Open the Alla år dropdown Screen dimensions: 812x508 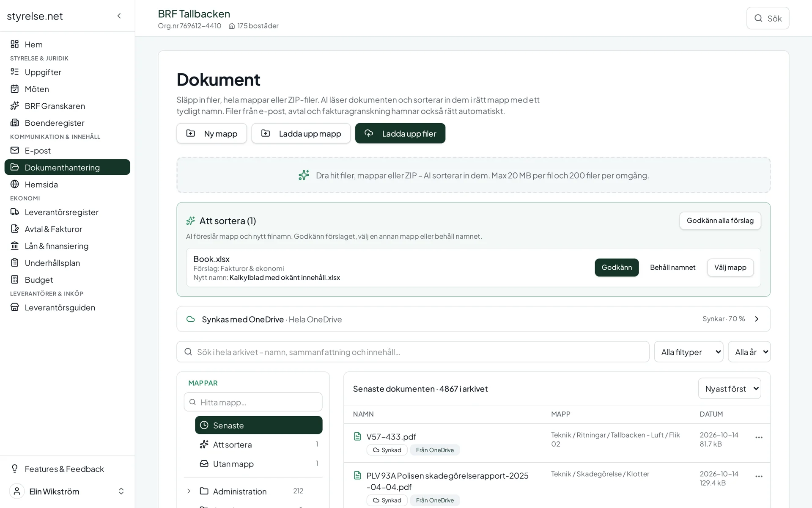(749, 352)
